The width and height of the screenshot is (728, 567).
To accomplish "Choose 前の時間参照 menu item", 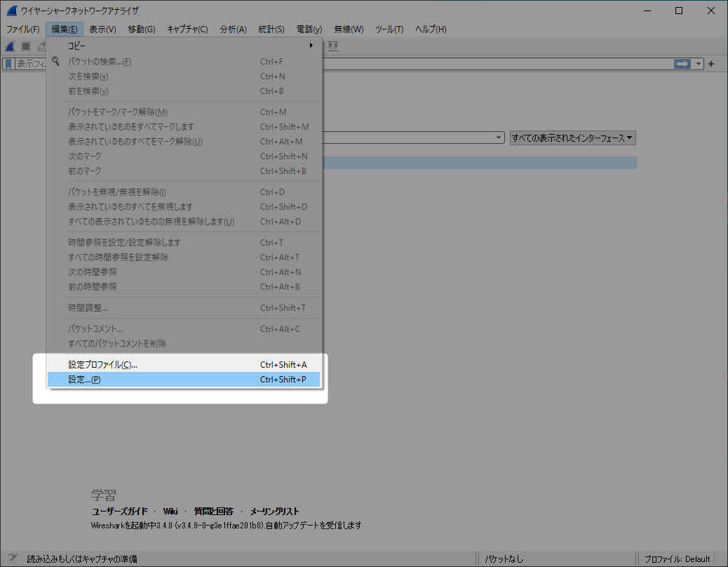I will click(x=183, y=287).
